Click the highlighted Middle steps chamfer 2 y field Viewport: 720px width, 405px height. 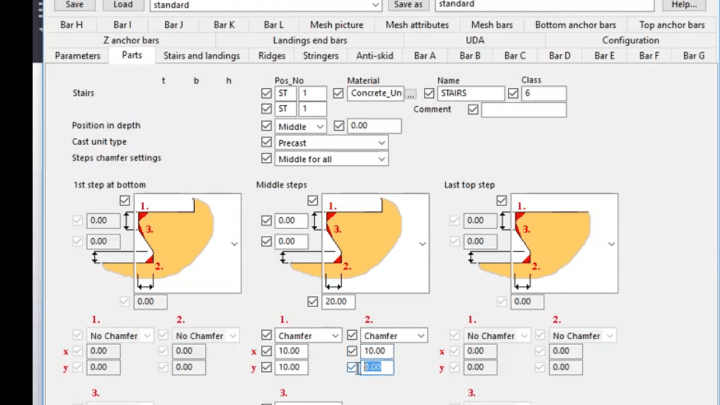tap(377, 367)
